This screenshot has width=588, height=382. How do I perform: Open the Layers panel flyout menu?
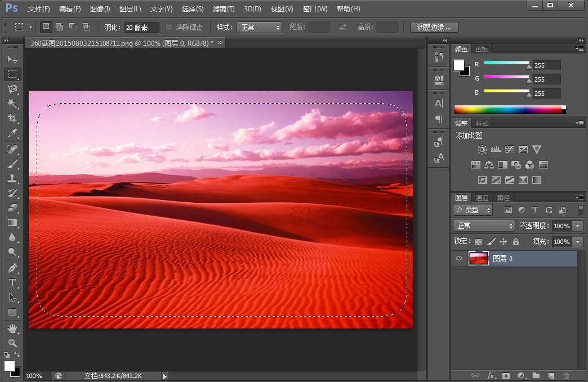pos(580,197)
